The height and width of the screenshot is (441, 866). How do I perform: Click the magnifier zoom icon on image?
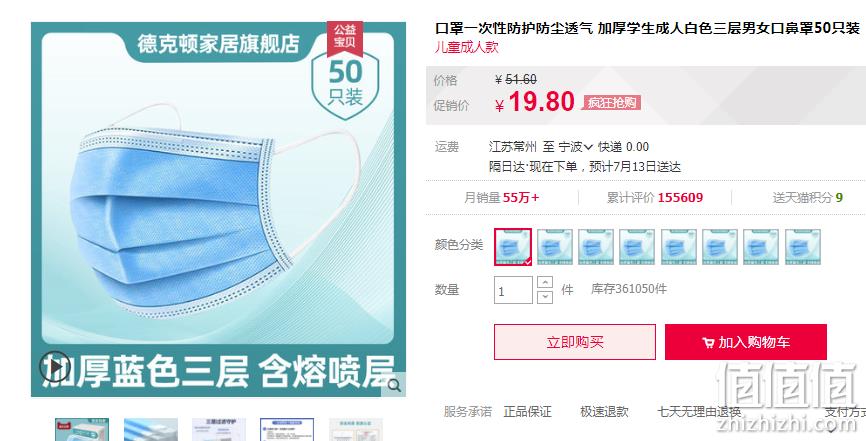click(x=394, y=385)
